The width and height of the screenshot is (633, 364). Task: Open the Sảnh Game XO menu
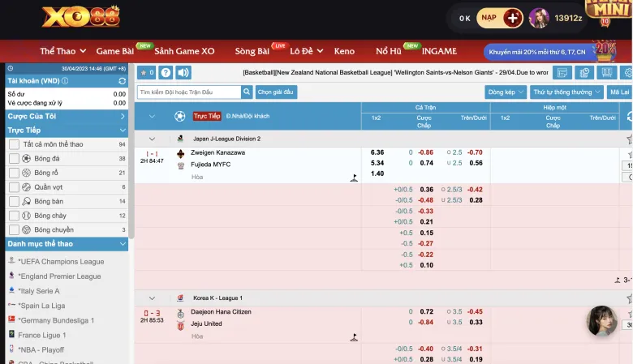coord(184,51)
